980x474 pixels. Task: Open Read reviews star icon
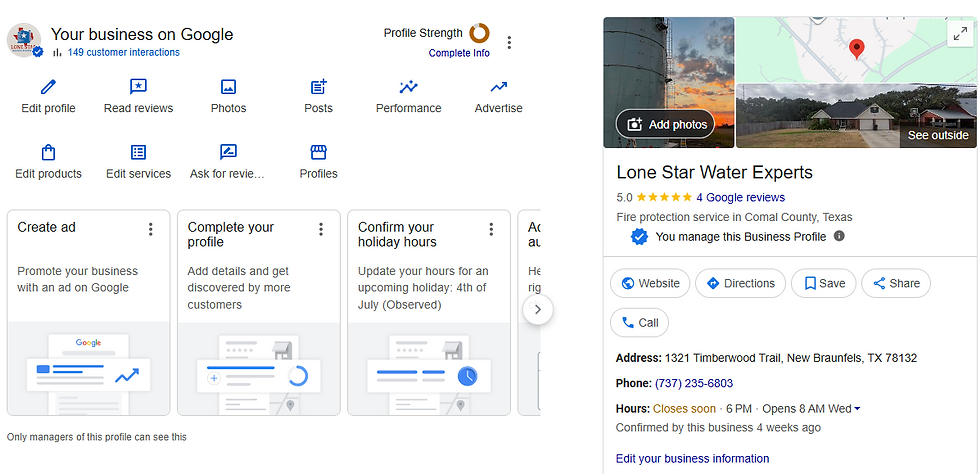point(138,86)
